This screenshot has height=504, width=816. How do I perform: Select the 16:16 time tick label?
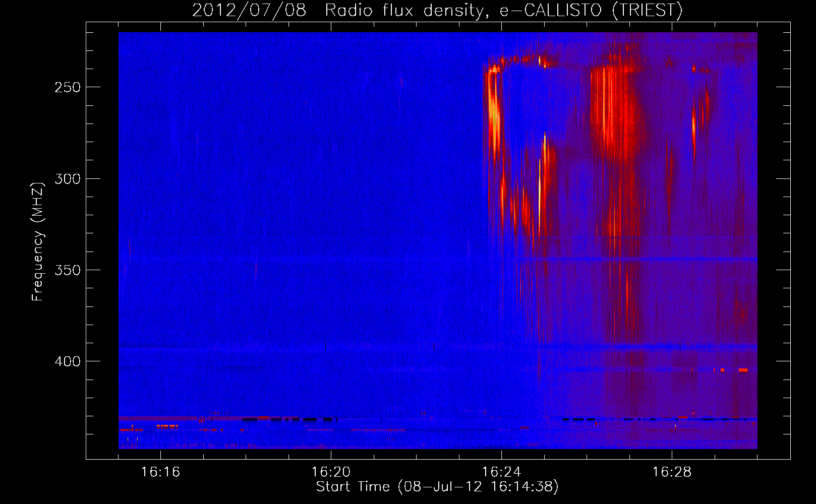[x=160, y=472]
